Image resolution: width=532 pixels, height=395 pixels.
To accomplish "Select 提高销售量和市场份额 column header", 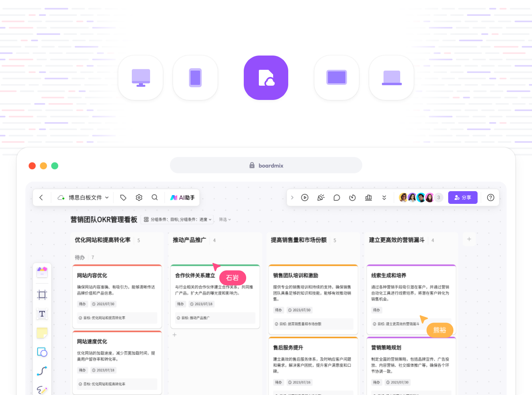I will (299, 240).
